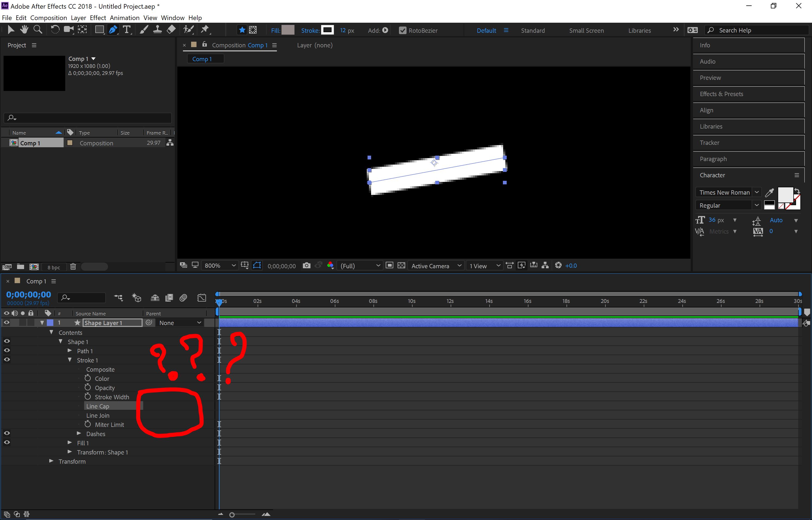Select the Pen tool
Screen dimensions: 812x520
pos(113,30)
